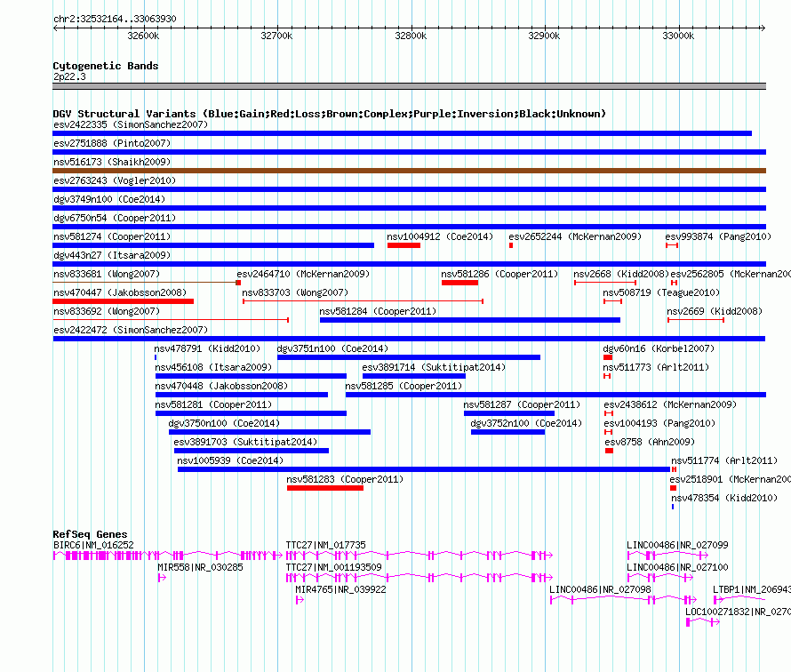Open nsv581285 (Cooper2011) variant label
Screen dimensions: 791x672
tap(403, 386)
